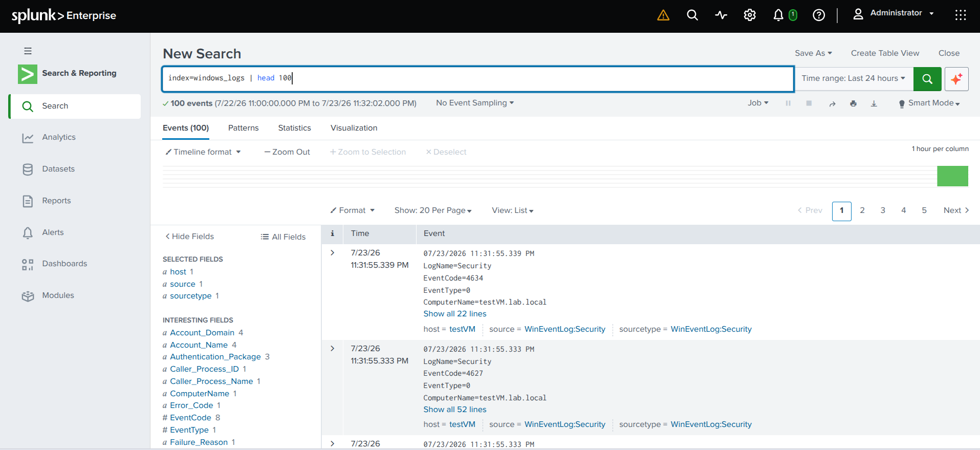Open the Time range picker dropdown
The width and height of the screenshot is (980, 450).
854,78
